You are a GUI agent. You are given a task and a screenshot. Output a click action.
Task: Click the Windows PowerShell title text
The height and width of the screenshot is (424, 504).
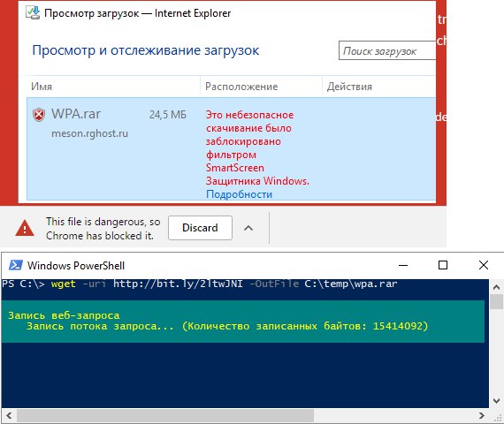pyautogui.click(x=76, y=266)
